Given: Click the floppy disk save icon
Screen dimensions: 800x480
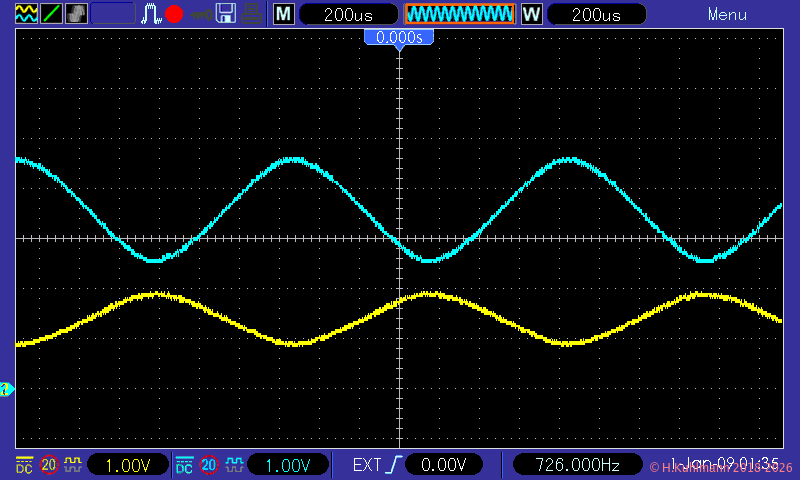Looking at the screenshot, I should click(x=227, y=14).
